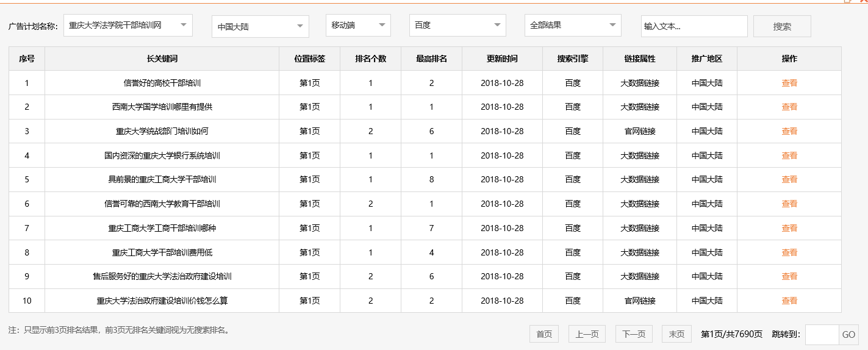The image size is (868, 350).
Task: Click the 链接属性 column header
Action: click(640, 59)
